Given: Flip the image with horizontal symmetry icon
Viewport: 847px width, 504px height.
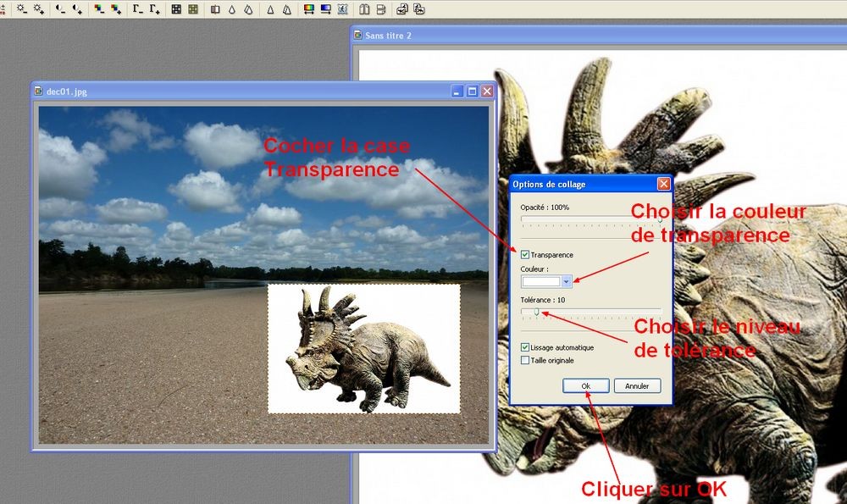Looking at the screenshot, I should coord(365,9).
